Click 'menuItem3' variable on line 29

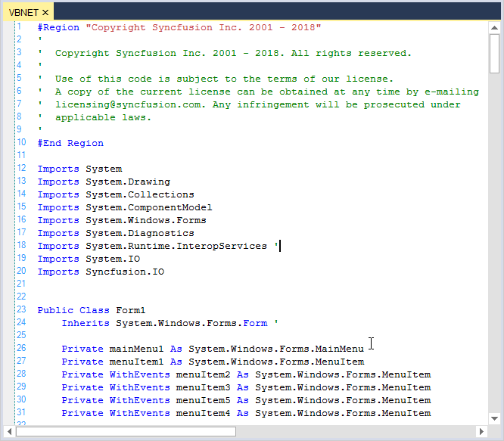(203, 387)
